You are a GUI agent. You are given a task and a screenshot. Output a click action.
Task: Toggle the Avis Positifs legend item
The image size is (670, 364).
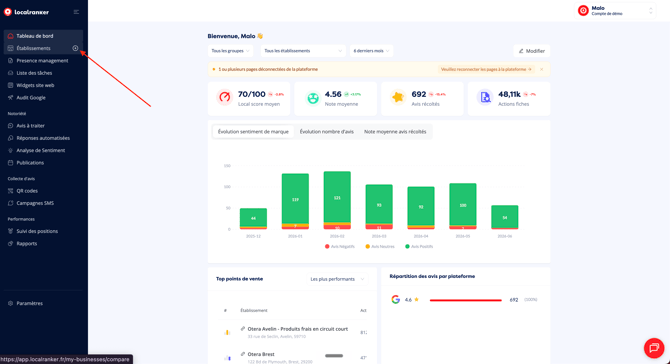coord(419,247)
